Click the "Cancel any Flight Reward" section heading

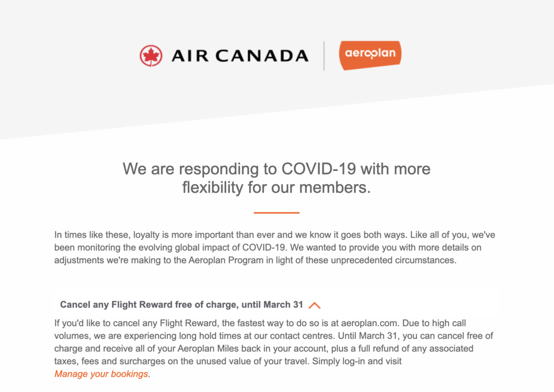[182, 305]
